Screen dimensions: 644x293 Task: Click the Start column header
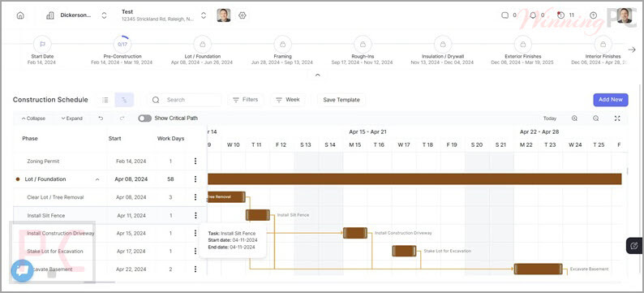click(x=114, y=139)
